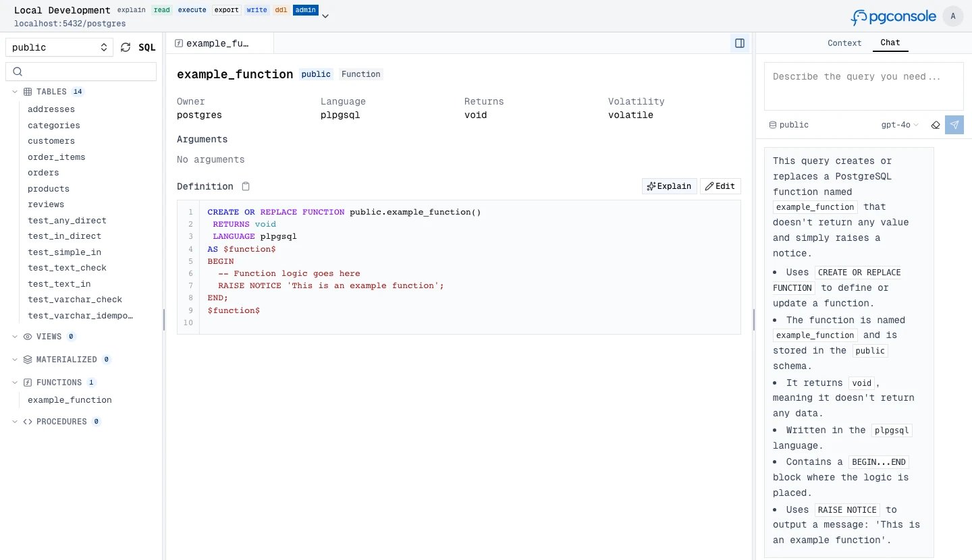The height and width of the screenshot is (560, 972).
Task: Click the MATERIALIZED layers icon
Action: [28, 360]
